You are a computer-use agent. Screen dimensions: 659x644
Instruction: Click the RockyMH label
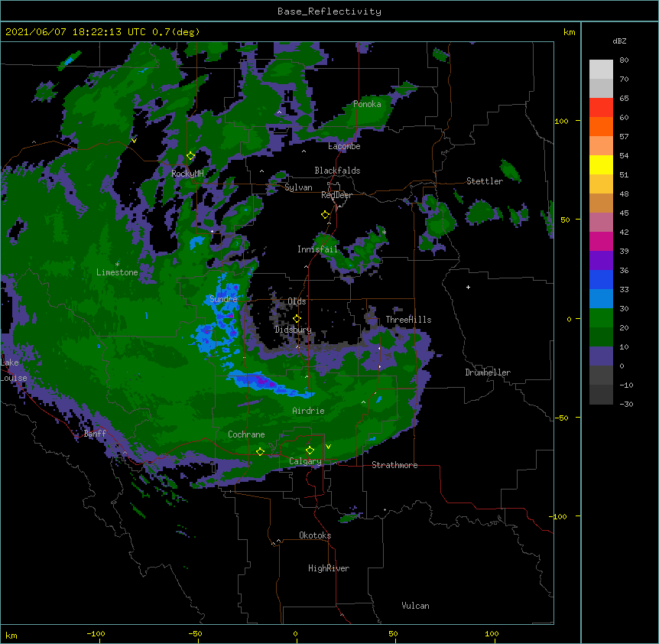click(x=187, y=174)
